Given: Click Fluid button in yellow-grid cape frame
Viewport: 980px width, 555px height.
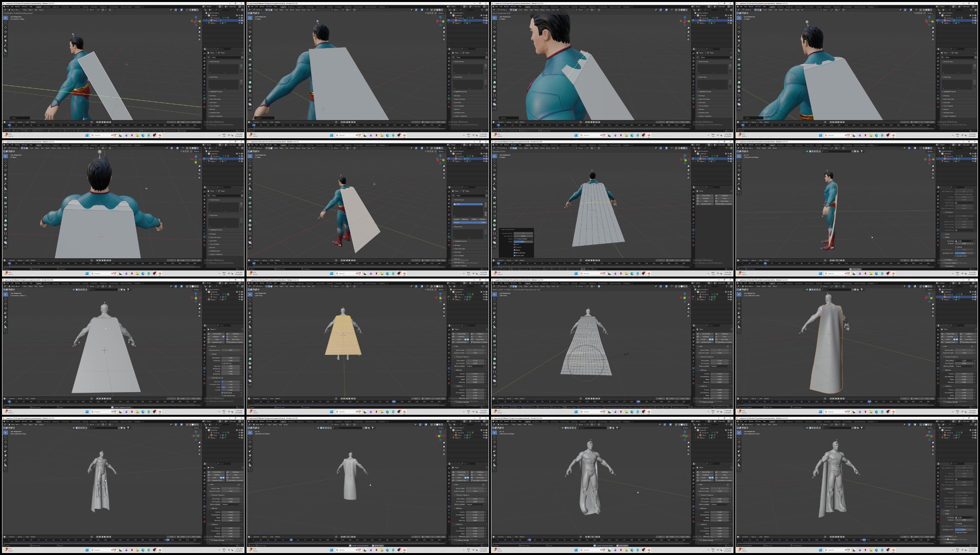Looking at the screenshot, I should pyautogui.click(x=479, y=337).
